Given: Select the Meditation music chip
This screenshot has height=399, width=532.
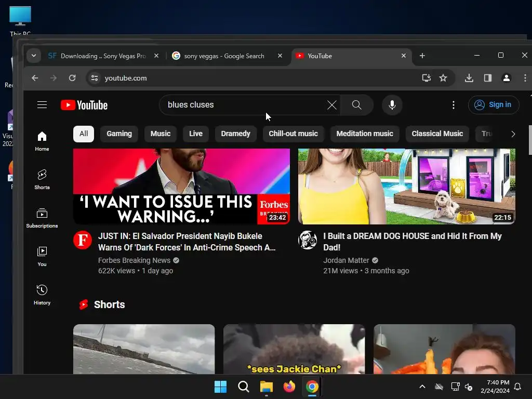Looking at the screenshot, I should click(x=365, y=134).
